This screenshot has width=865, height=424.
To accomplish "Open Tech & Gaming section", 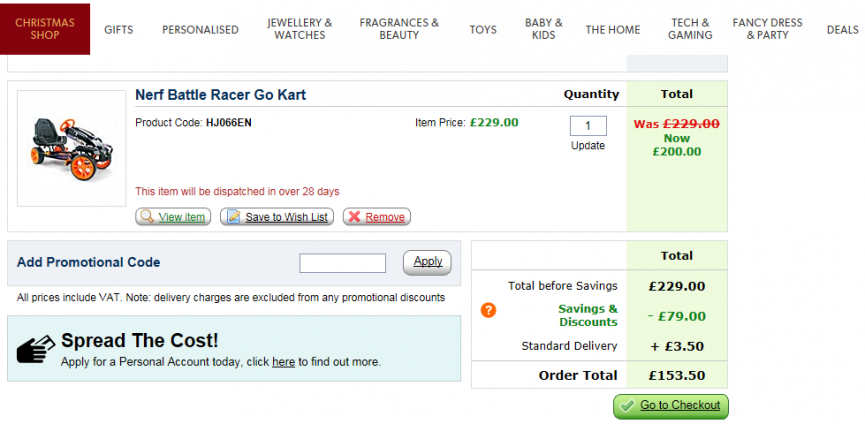I will pyautogui.click(x=690, y=28).
